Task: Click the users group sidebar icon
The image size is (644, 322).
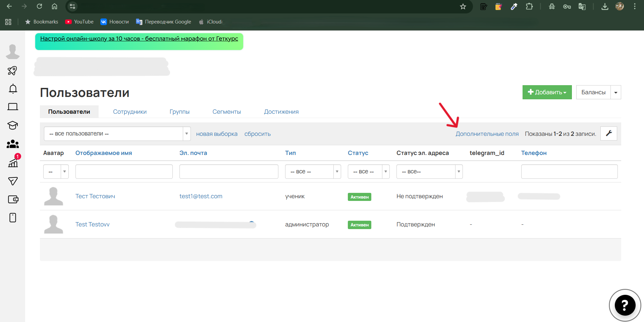Action: [x=13, y=144]
